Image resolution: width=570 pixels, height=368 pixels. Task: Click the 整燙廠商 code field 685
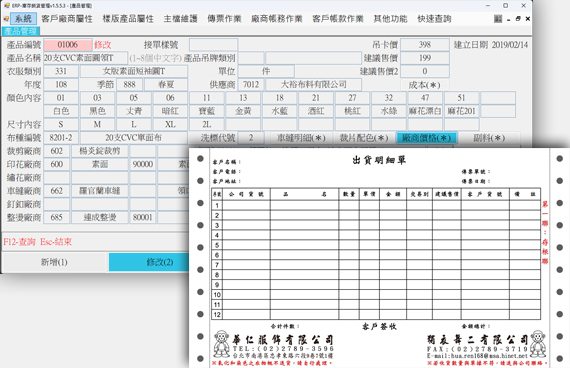coord(56,217)
